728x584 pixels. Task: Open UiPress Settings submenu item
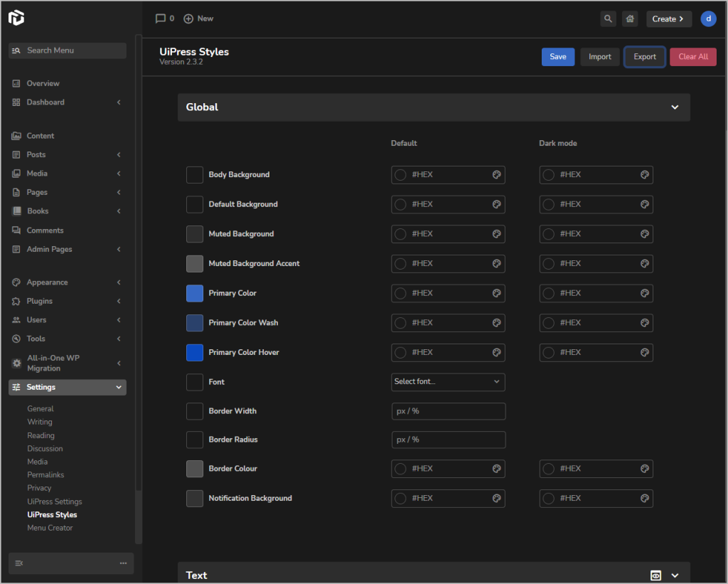pos(54,501)
